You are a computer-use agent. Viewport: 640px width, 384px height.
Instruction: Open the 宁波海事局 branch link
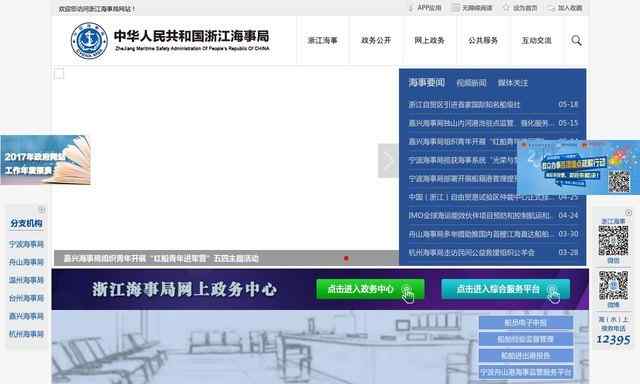(27, 244)
